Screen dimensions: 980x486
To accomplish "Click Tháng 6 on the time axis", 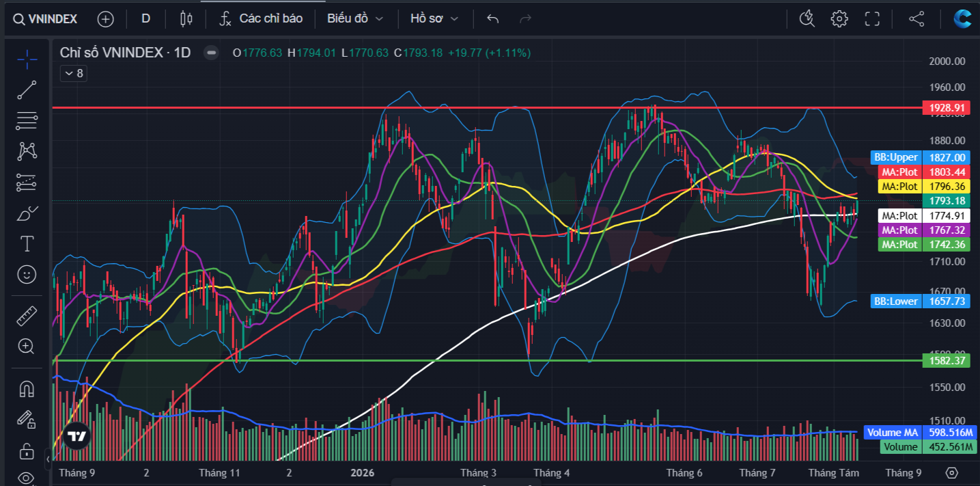I will click(684, 473).
